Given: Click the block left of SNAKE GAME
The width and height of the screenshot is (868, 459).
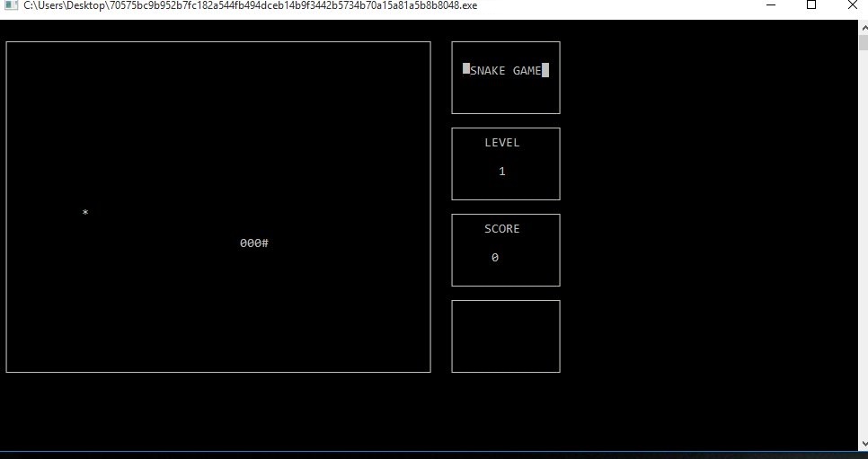Looking at the screenshot, I should pyautogui.click(x=466, y=68).
